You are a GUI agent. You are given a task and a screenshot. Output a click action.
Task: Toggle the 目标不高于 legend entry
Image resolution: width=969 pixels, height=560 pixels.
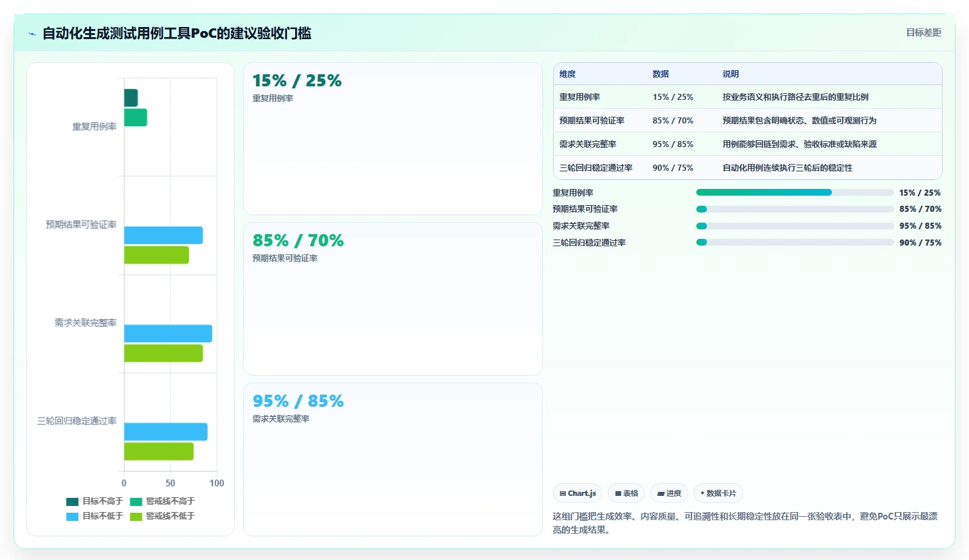click(95, 501)
